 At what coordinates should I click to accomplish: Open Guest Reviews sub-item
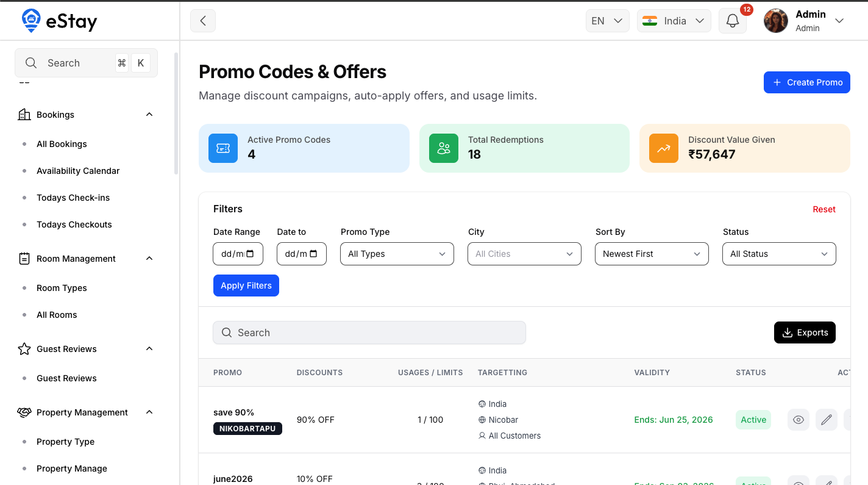click(66, 378)
